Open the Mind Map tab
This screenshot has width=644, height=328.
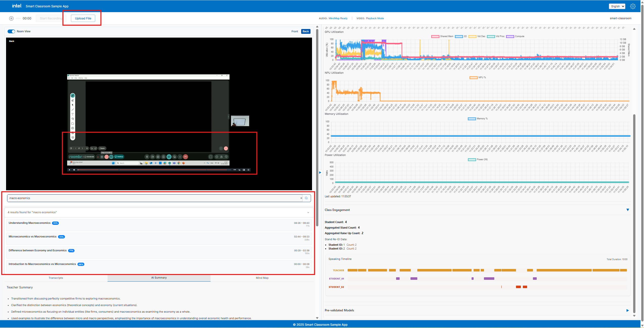coord(262,278)
